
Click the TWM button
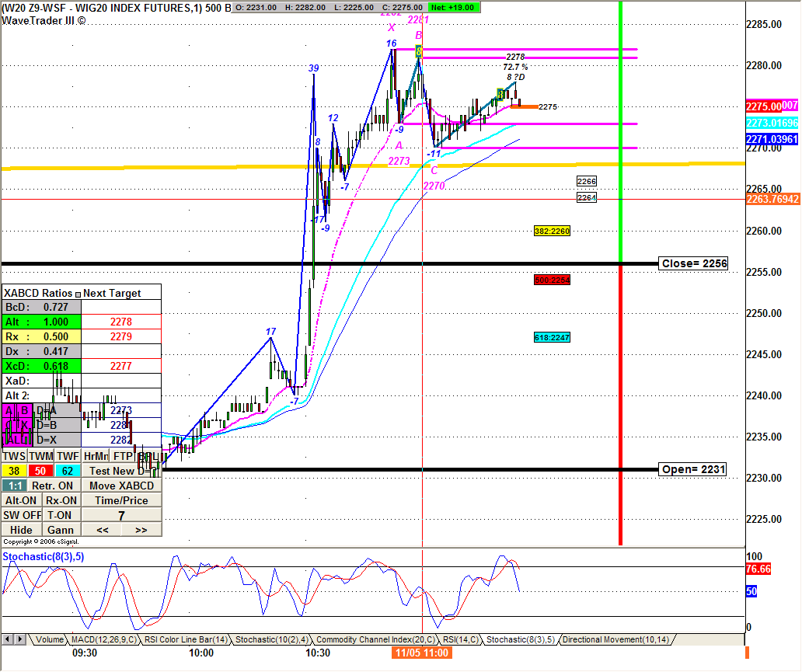pyautogui.click(x=41, y=456)
